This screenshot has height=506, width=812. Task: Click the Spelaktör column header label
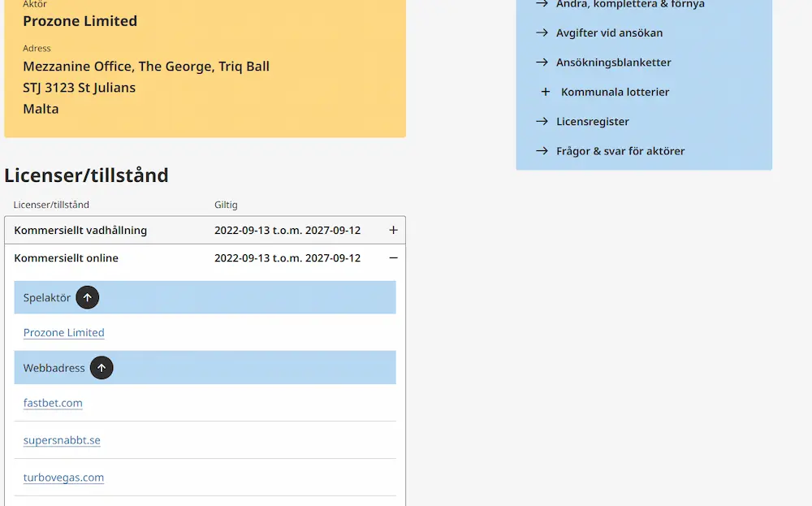[x=46, y=298]
